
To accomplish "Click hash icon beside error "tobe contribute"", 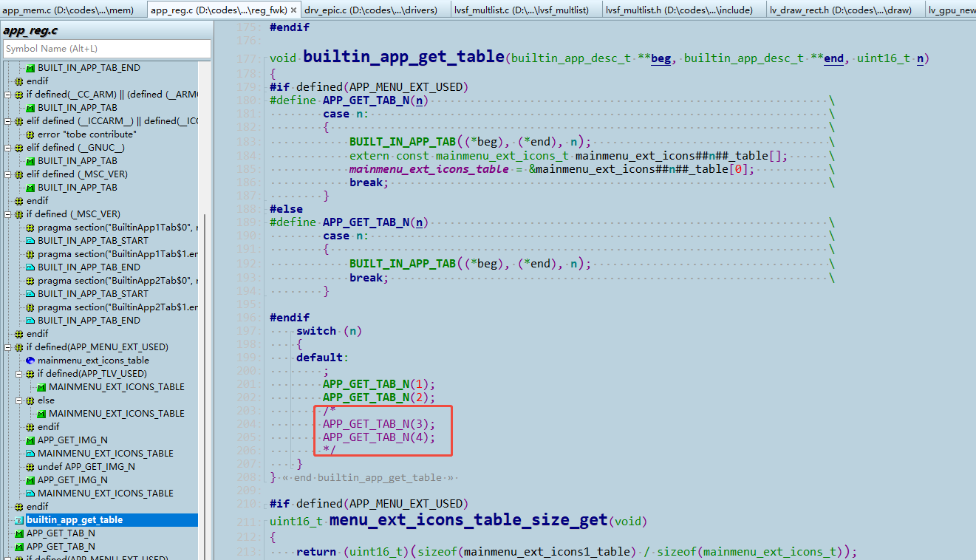I will tap(30, 134).
